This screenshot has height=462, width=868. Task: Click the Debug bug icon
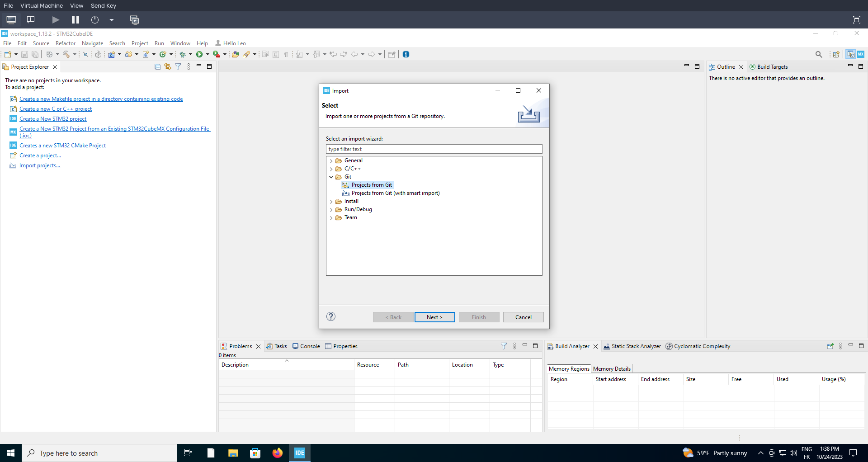(x=183, y=54)
